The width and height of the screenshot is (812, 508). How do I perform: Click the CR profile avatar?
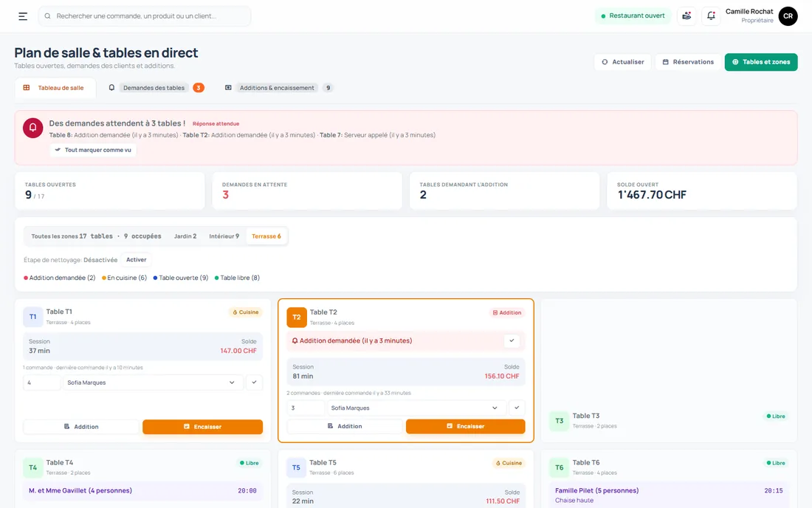pyautogui.click(x=788, y=16)
